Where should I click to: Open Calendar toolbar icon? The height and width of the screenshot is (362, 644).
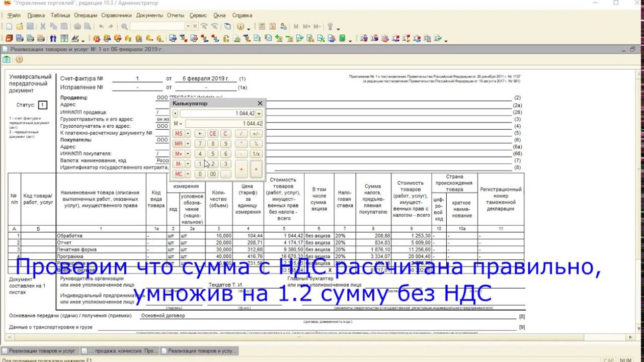pos(273,26)
